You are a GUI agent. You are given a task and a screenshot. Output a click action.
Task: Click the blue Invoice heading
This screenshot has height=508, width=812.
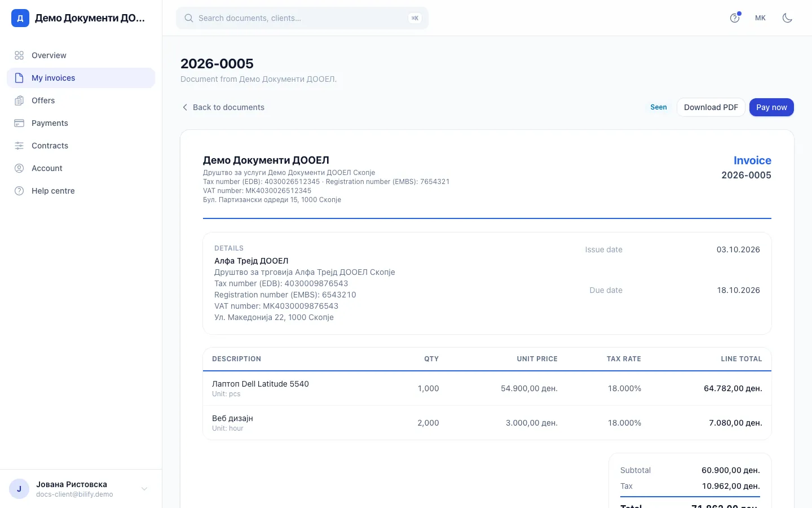point(752,160)
